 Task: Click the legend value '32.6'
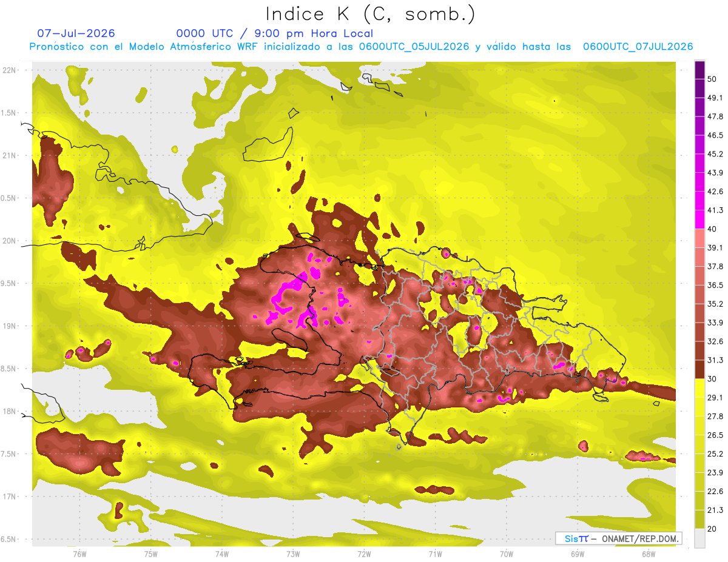(715, 341)
